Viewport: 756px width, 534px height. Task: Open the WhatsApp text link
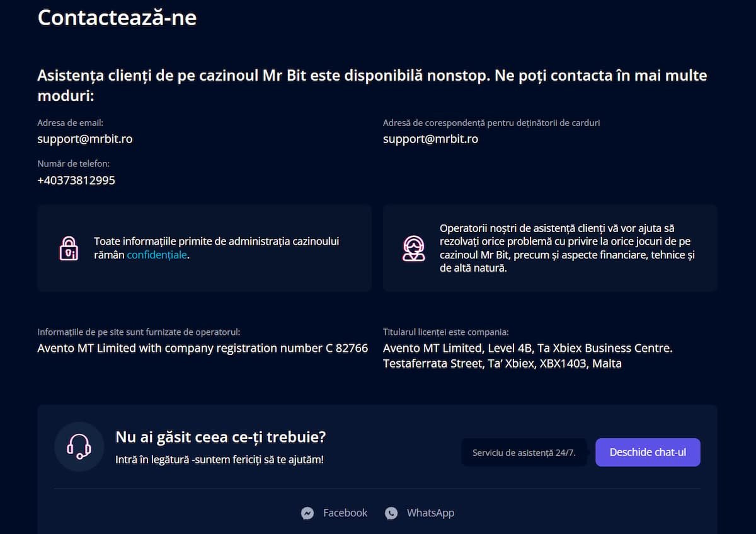[x=430, y=513]
